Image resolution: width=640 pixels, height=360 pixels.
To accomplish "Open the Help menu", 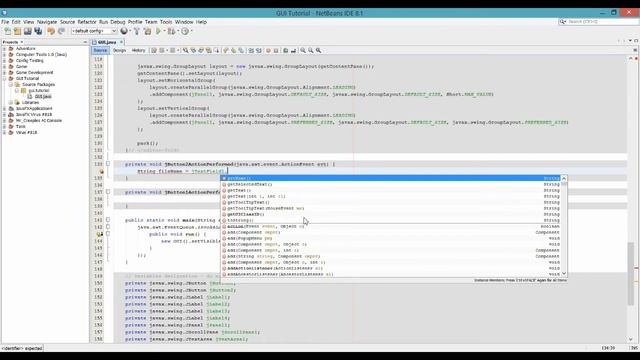I will pos(201,22).
